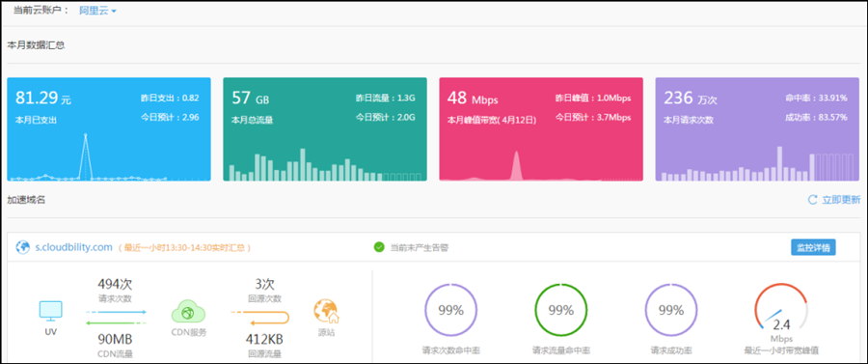Open the s.cloudbility.com domain link
Image resolution: width=868 pixels, height=364 pixels.
pyautogui.click(x=73, y=247)
